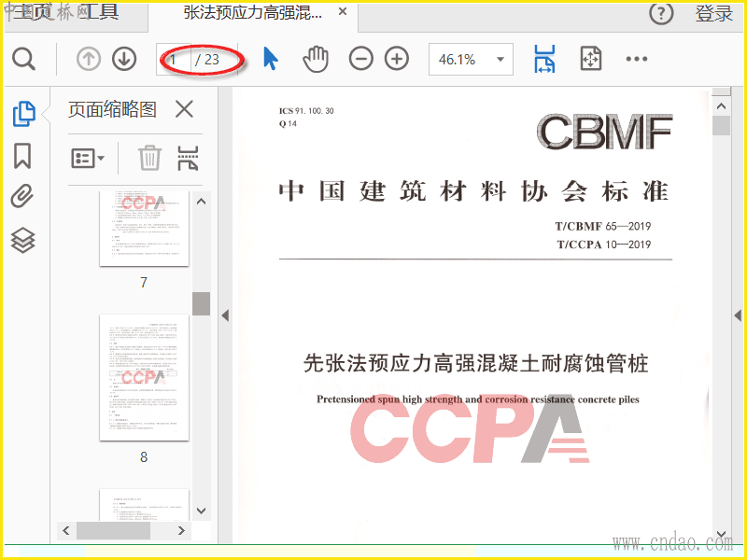Click thumbnail panel scroll left arrow
This screenshot has width=747, height=560.
66,530
